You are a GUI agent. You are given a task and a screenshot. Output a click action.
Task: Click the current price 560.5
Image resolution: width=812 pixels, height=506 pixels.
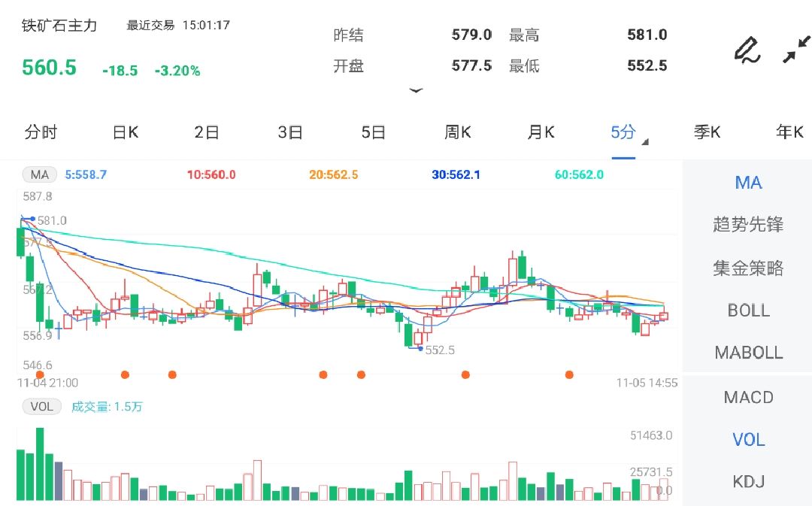49,68
